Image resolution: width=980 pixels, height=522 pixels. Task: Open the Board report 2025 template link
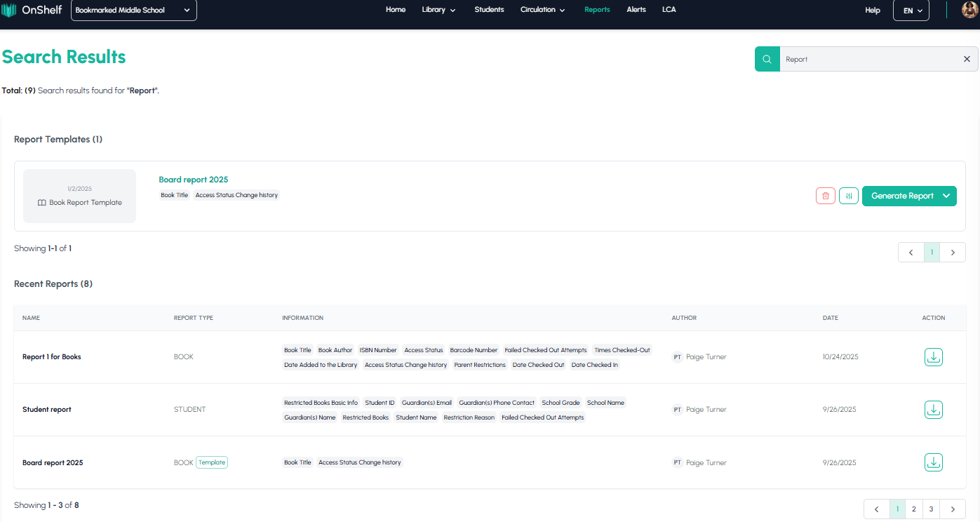pyautogui.click(x=193, y=180)
